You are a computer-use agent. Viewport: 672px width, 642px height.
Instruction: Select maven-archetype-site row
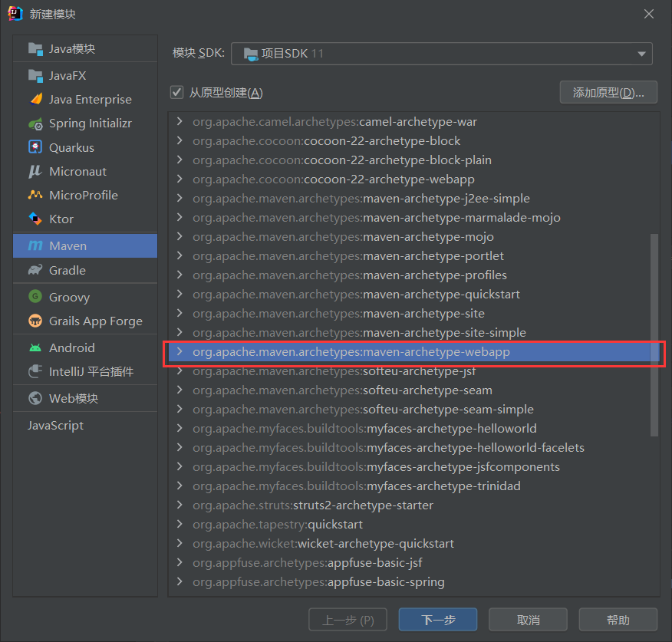(413, 313)
